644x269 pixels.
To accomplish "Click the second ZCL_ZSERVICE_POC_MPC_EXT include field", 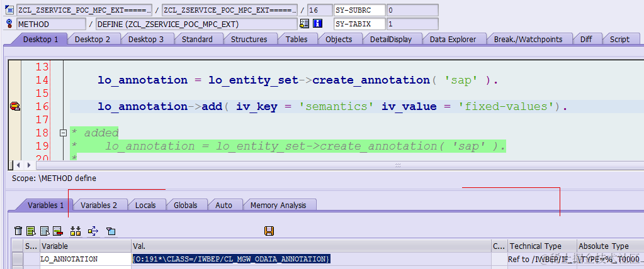I will pos(230,10).
